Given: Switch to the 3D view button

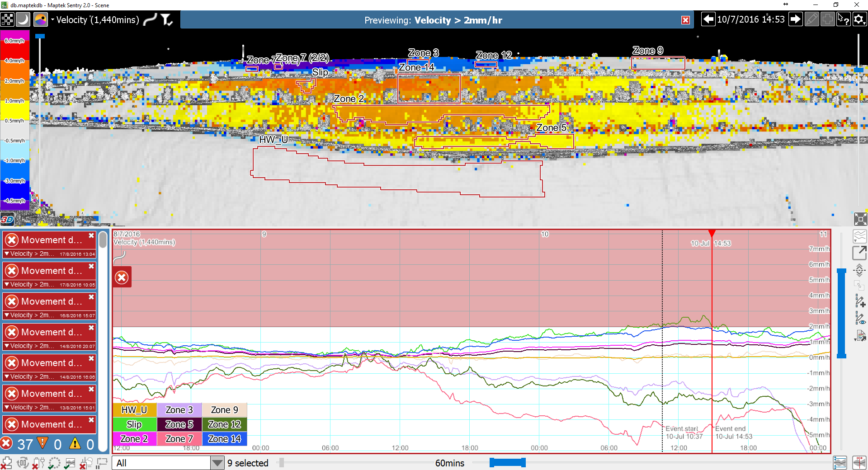Looking at the screenshot, I should coord(7,220).
